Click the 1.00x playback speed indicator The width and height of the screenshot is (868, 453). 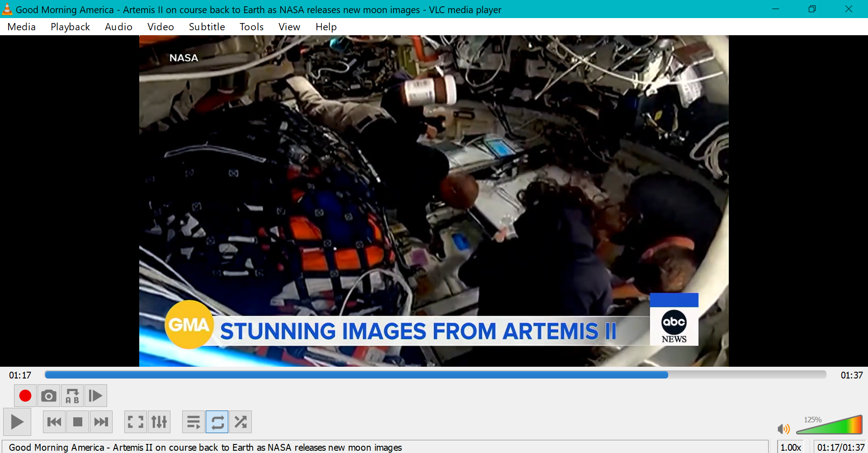tap(791, 447)
